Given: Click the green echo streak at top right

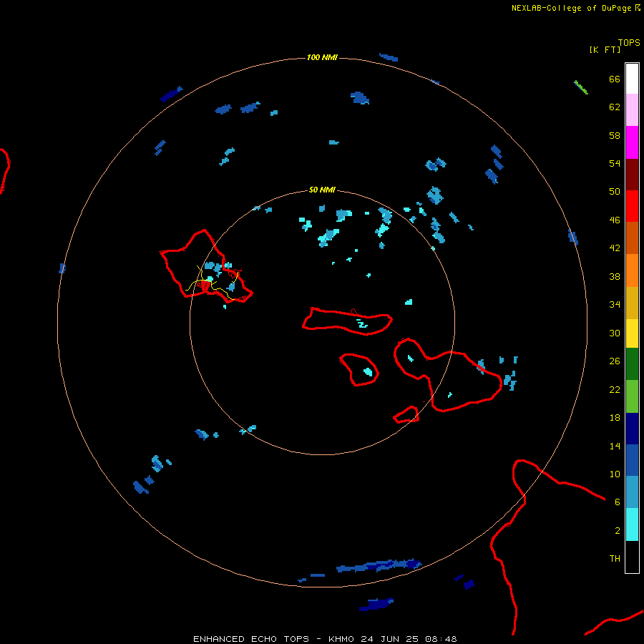Looking at the screenshot, I should point(581,87).
